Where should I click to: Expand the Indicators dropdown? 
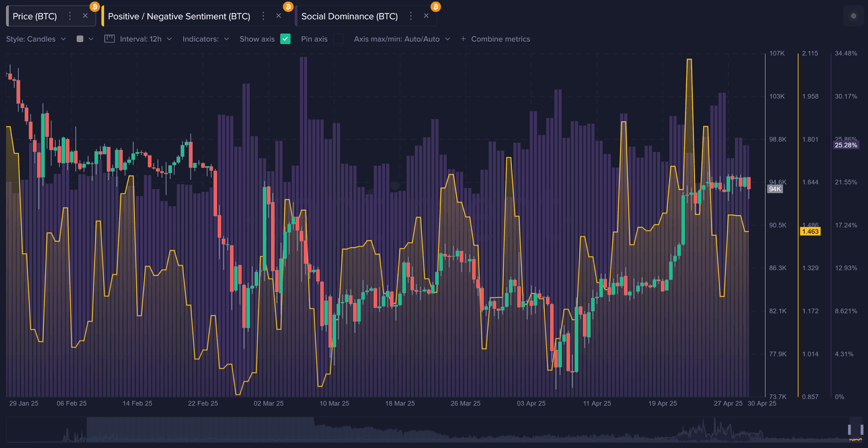pos(206,39)
